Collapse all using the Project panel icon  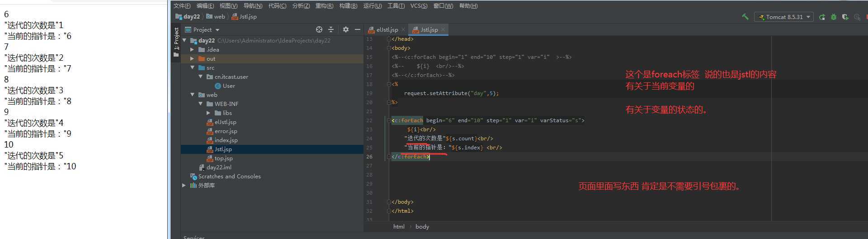(x=331, y=29)
